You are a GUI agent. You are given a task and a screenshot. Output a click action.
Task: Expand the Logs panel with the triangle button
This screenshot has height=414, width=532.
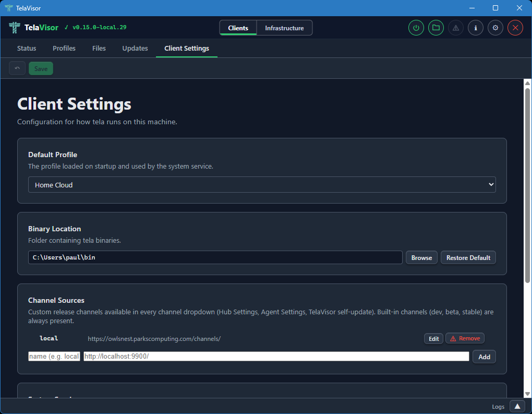517,407
